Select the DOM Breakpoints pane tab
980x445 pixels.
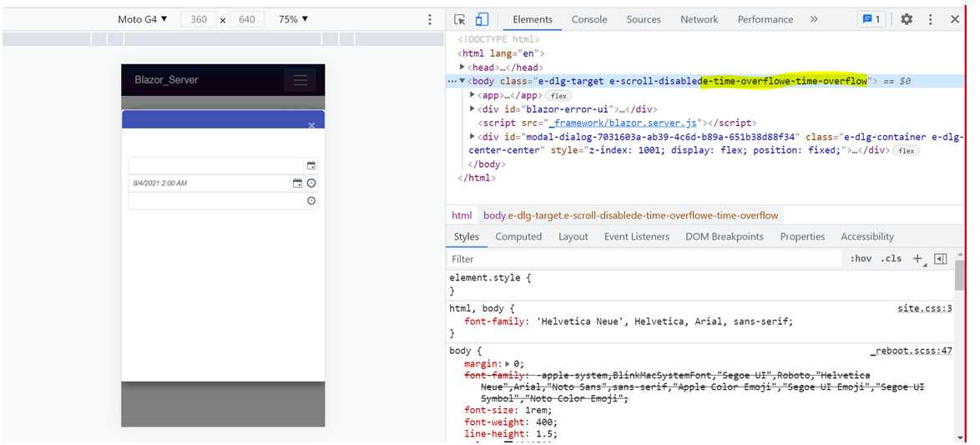(x=725, y=236)
